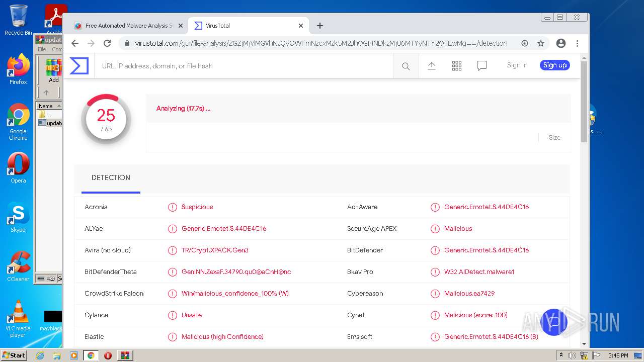Click Chrome forward arrow
Viewport: 644px width, 362px height.
(x=91, y=43)
